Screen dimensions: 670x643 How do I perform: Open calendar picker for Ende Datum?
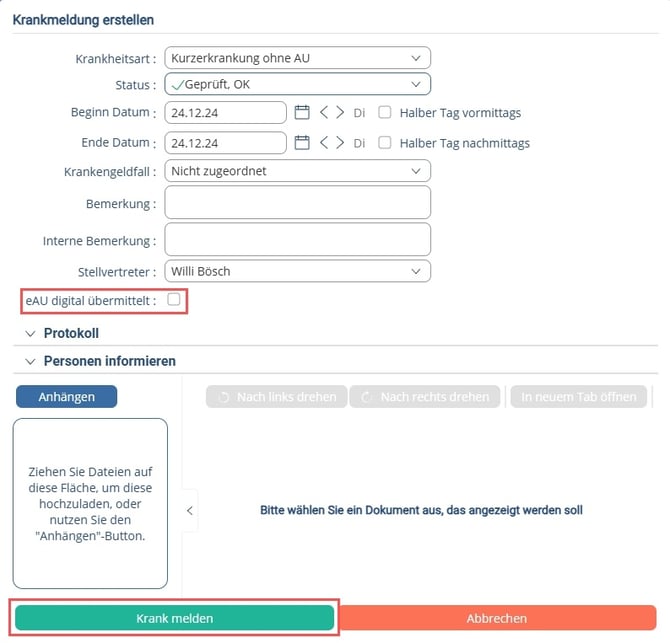pyautogui.click(x=302, y=143)
